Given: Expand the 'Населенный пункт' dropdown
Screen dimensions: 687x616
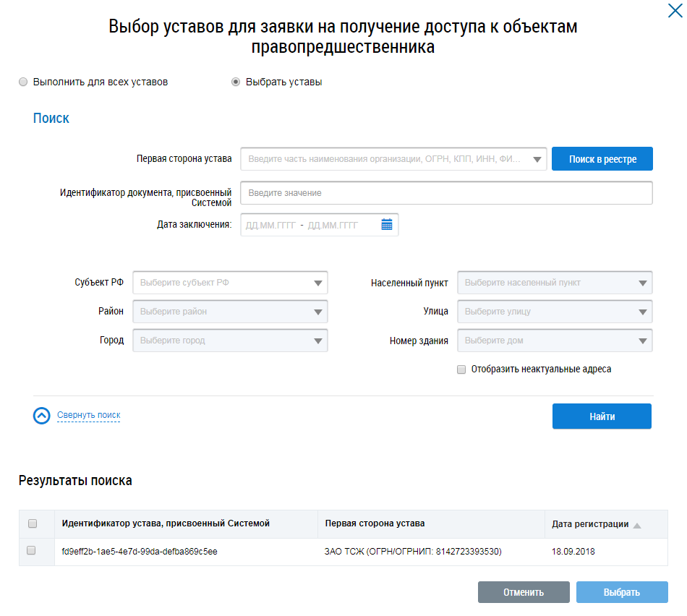Looking at the screenshot, I should pos(555,283).
